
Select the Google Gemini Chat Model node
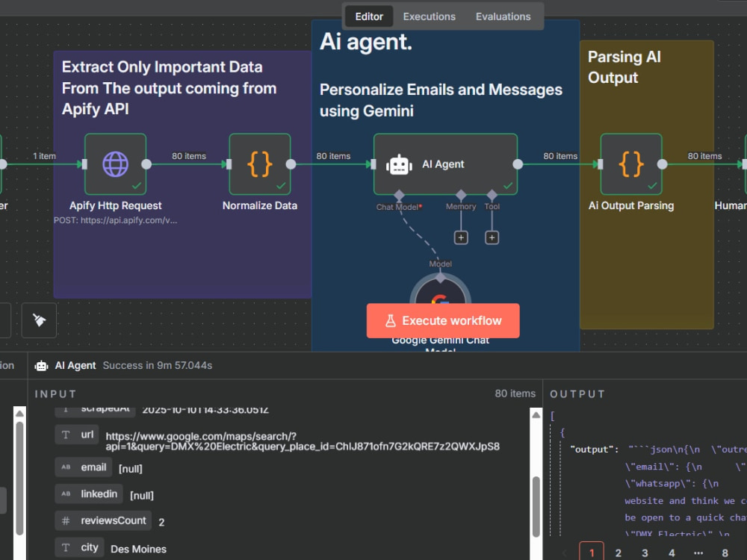click(441, 291)
